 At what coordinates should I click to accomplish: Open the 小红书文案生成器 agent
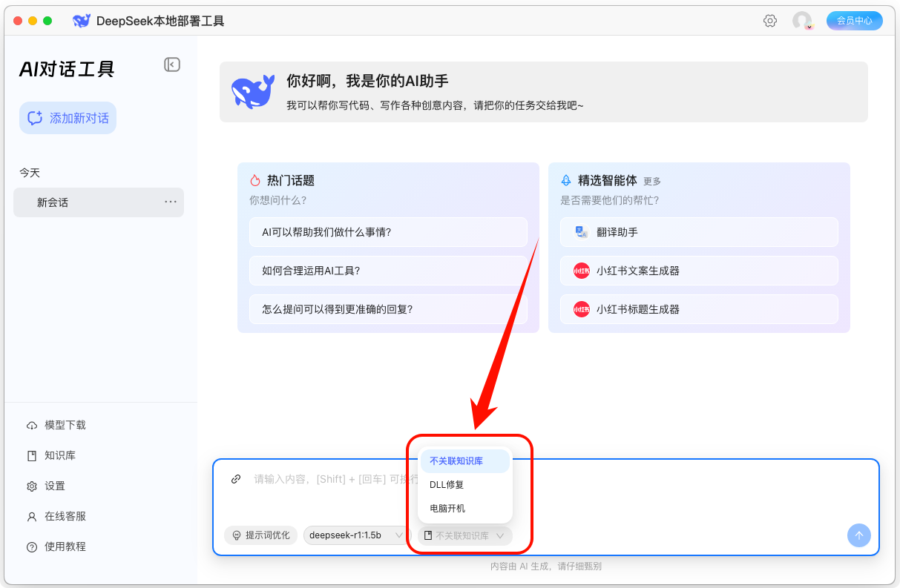coord(699,271)
